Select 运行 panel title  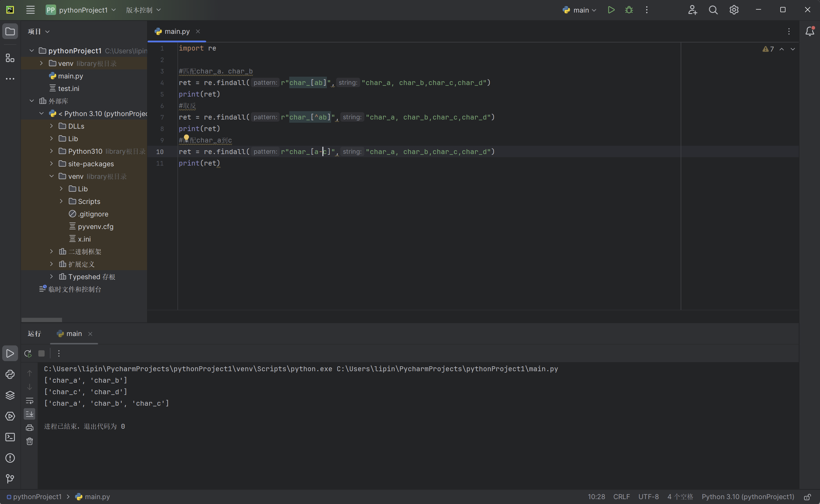[34, 334]
